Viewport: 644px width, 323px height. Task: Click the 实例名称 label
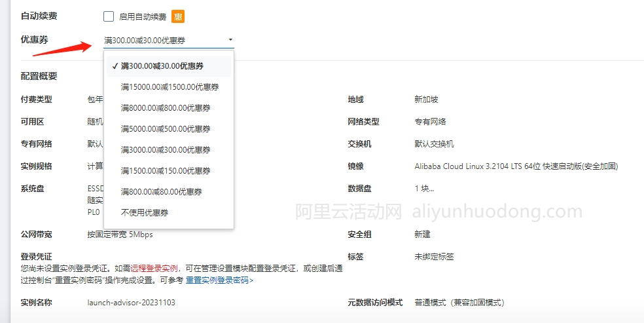point(36,303)
